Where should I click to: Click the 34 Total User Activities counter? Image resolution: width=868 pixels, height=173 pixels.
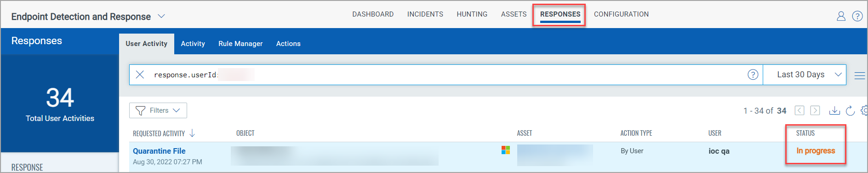60,104
